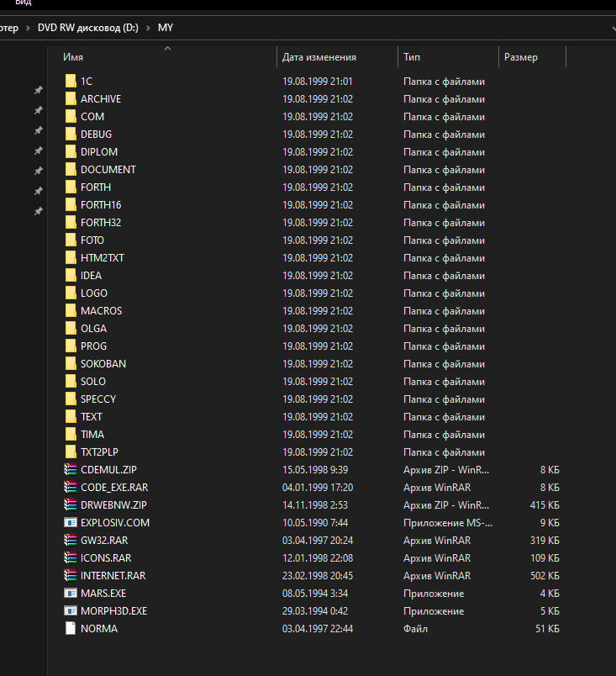Image resolution: width=616 pixels, height=676 pixels.
Task: Click the EXPLOSIV.COM application icon
Action: coord(71,522)
